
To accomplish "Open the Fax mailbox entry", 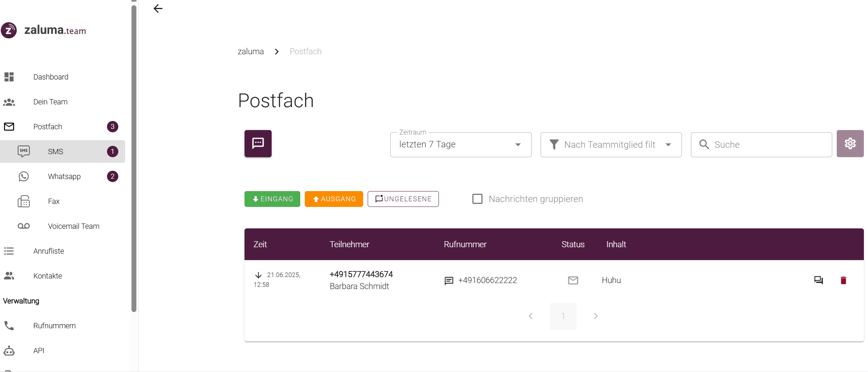I will (63, 201).
